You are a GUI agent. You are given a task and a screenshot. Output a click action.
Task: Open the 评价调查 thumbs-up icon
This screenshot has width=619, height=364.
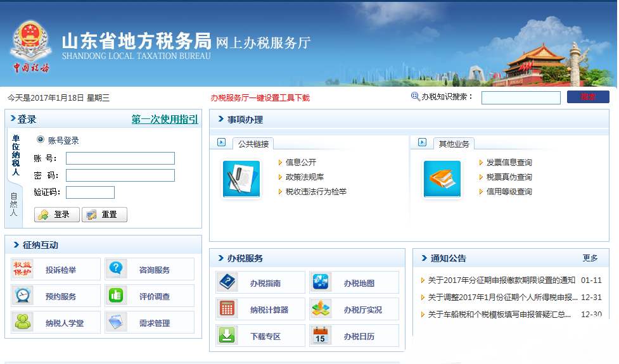116,296
